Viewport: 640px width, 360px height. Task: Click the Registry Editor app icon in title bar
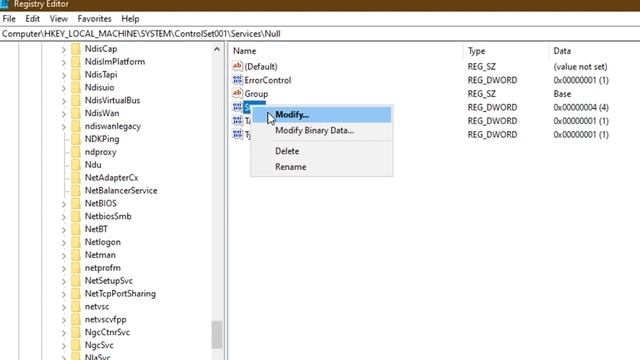click(x=4, y=4)
